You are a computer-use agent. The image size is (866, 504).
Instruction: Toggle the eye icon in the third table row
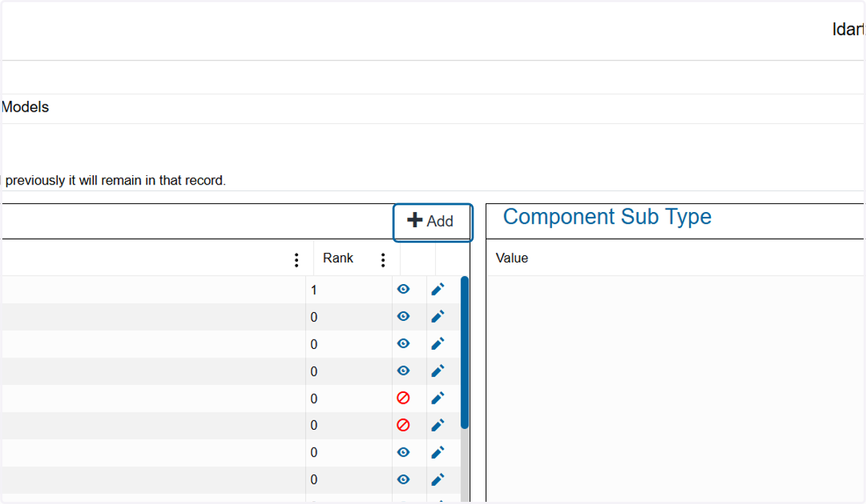(403, 344)
